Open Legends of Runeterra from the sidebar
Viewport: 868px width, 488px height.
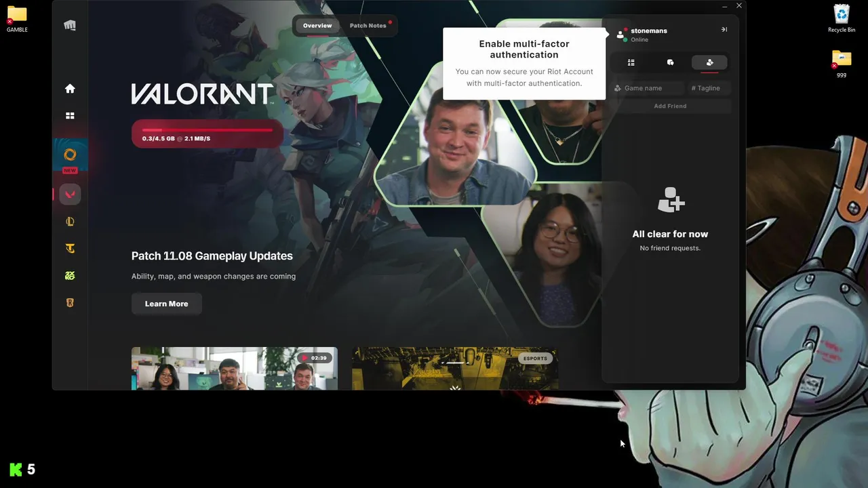click(x=70, y=303)
